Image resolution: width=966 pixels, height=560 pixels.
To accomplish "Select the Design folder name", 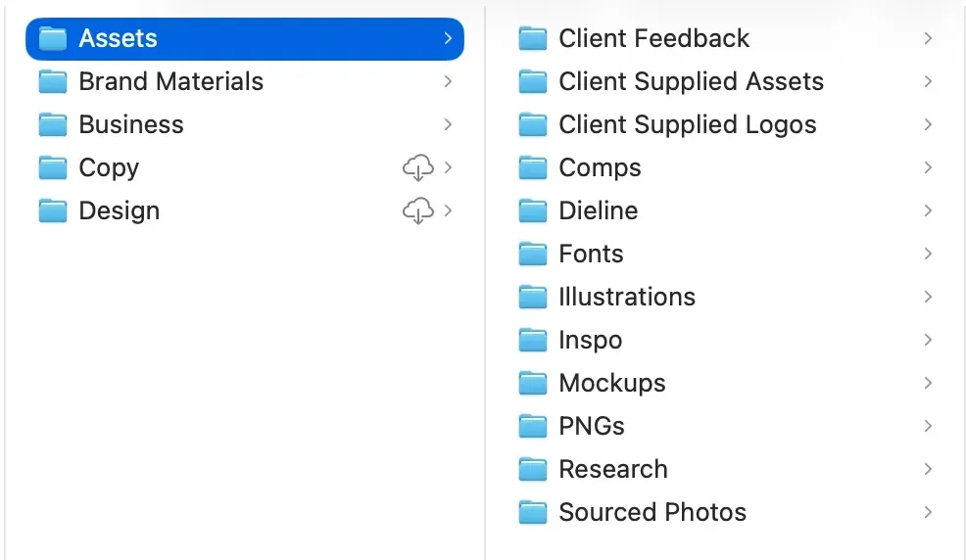I will click(x=119, y=211).
